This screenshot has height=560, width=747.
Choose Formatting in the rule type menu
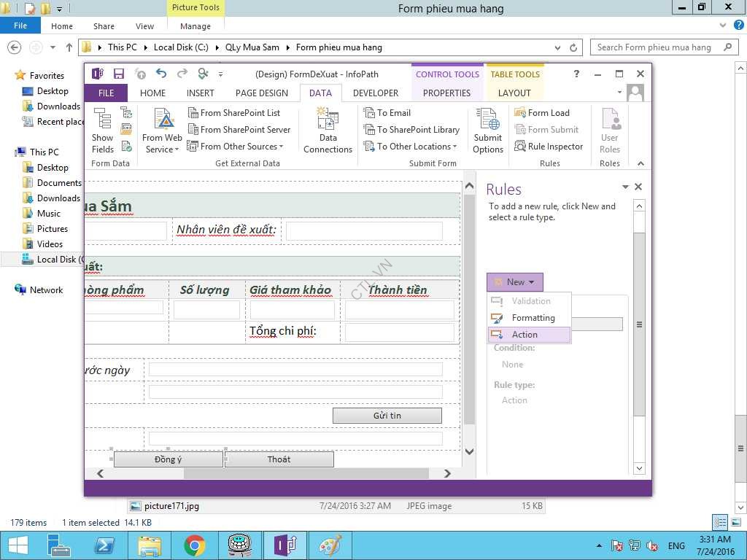click(533, 318)
